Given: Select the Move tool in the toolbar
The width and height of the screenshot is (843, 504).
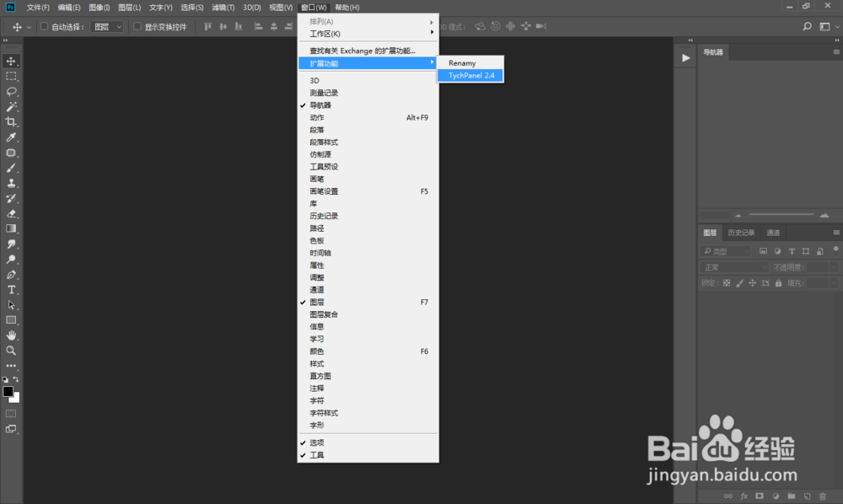Looking at the screenshot, I should pos(12,61).
